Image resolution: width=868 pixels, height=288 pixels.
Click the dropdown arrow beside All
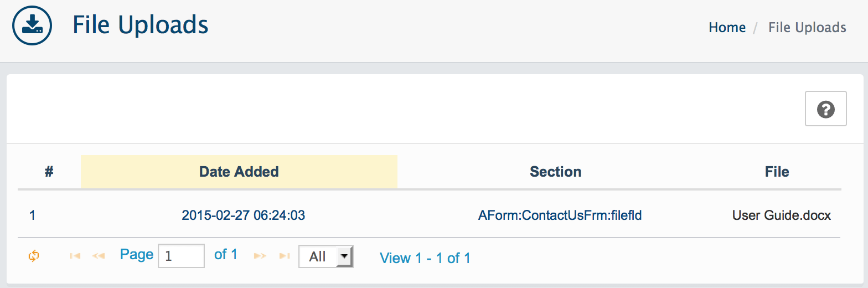[x=344, y=256]
